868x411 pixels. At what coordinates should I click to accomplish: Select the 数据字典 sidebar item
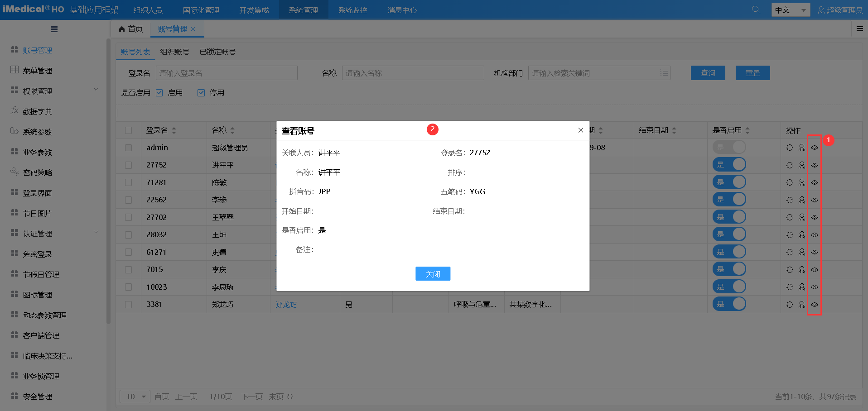point(39,111)
